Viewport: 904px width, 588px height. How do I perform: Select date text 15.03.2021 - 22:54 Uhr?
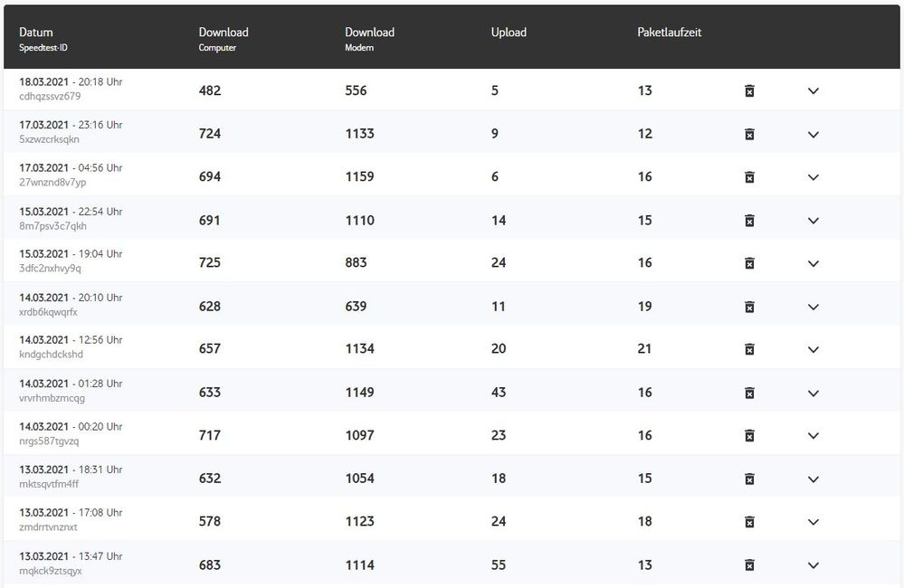(71, 212)
